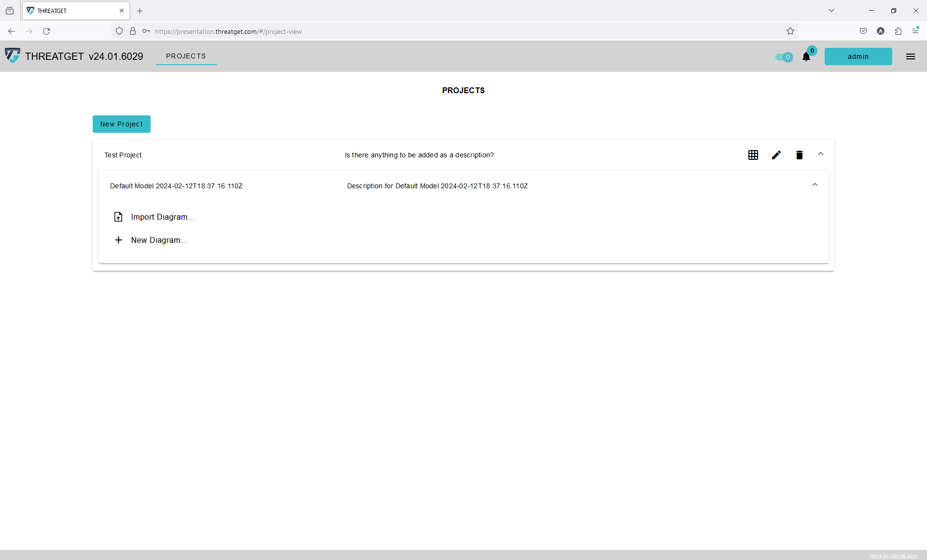
Task: Edit the Test Project with the pencil icon
Action: click(x=776, y=155)
